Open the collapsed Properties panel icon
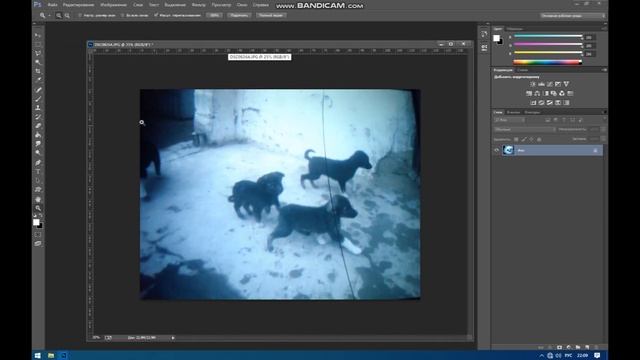 click(x=484, y=48)
